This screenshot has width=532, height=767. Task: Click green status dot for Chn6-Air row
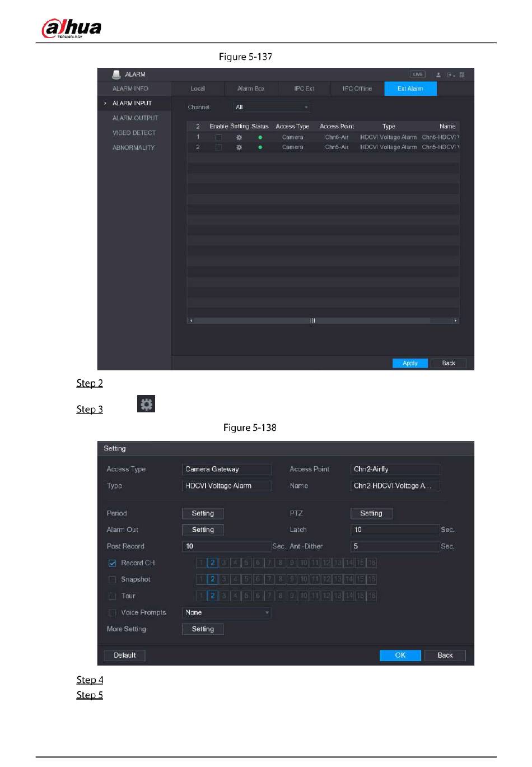260,137
